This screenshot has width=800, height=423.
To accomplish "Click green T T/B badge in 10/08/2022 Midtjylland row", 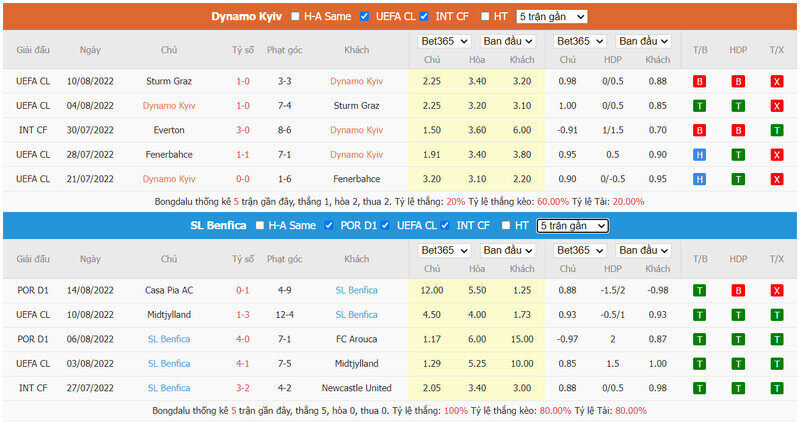I will pos(699,315).
